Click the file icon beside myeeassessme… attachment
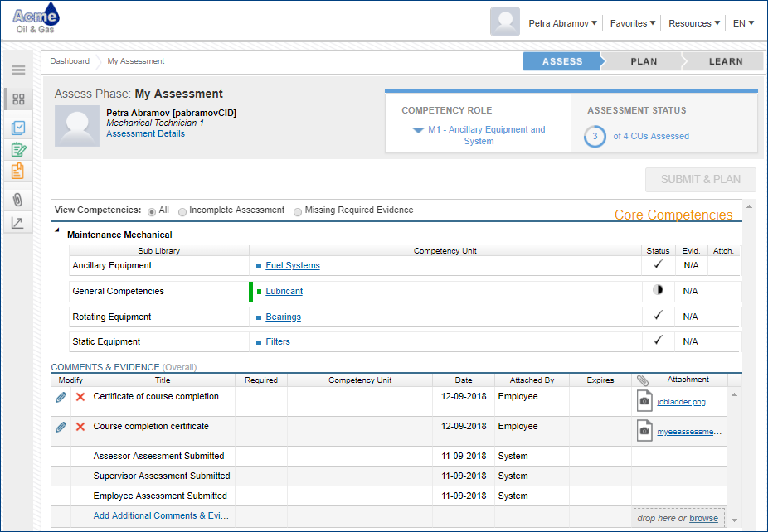The height and width of the screenshot is (532, 768). point(644,431)
